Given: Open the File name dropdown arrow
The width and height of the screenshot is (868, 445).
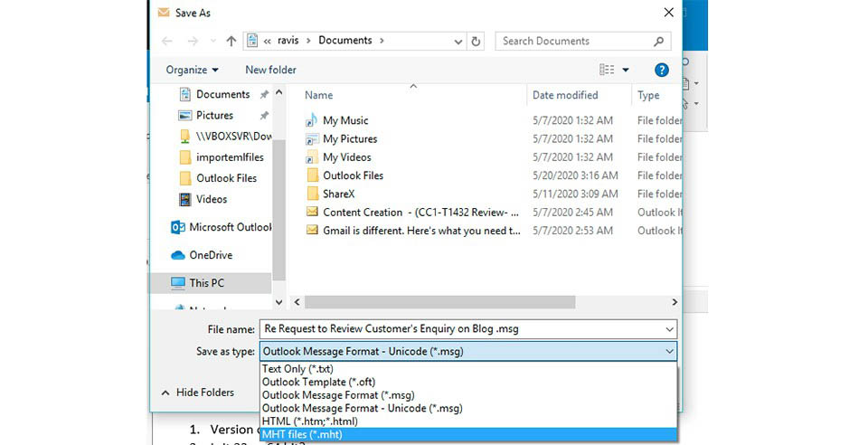Looking at the screenshot, I should tap(669, 329).
